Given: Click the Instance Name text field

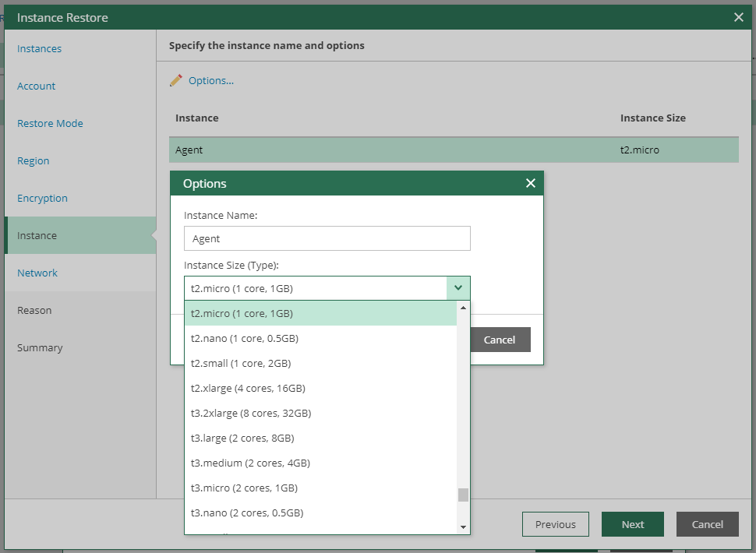Looking at the screenshot, I should (327, 238).
